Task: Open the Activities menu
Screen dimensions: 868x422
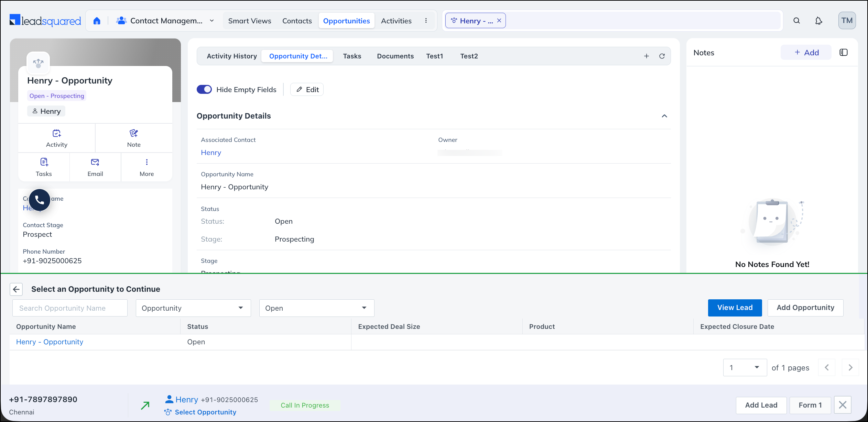Action: pos(396,21)
